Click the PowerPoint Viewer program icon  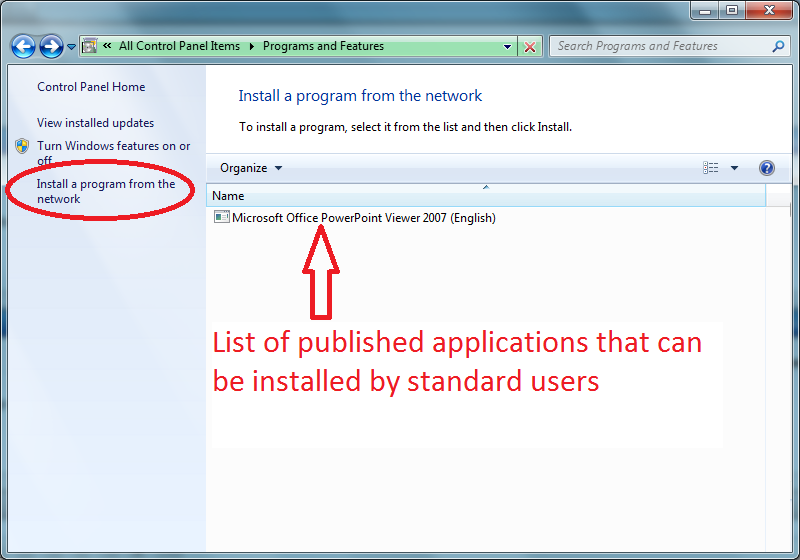(x=221, y=217)
